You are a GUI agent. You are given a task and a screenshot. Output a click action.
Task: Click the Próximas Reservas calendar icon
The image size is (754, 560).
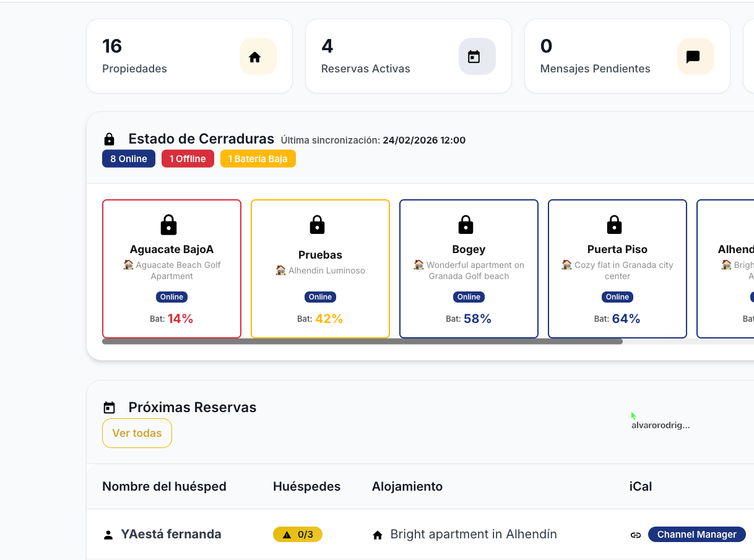point(110,407)
